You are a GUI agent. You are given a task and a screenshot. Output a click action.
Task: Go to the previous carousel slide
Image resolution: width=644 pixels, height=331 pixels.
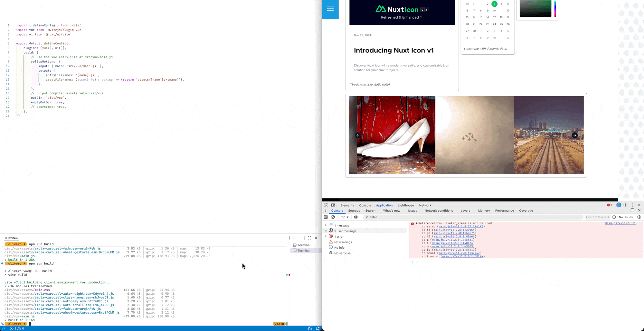coord(357,135)
